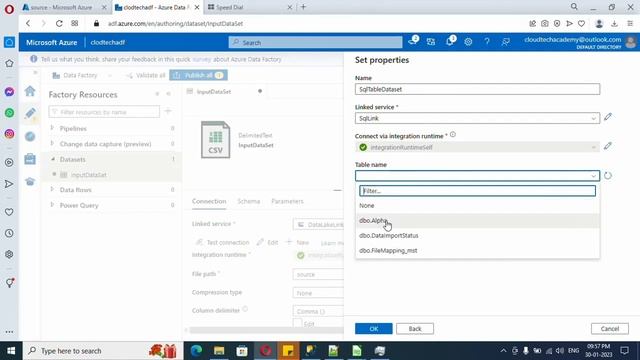Switch to the Connection tab
The image size is (640, 360).
tap(209, 201)
